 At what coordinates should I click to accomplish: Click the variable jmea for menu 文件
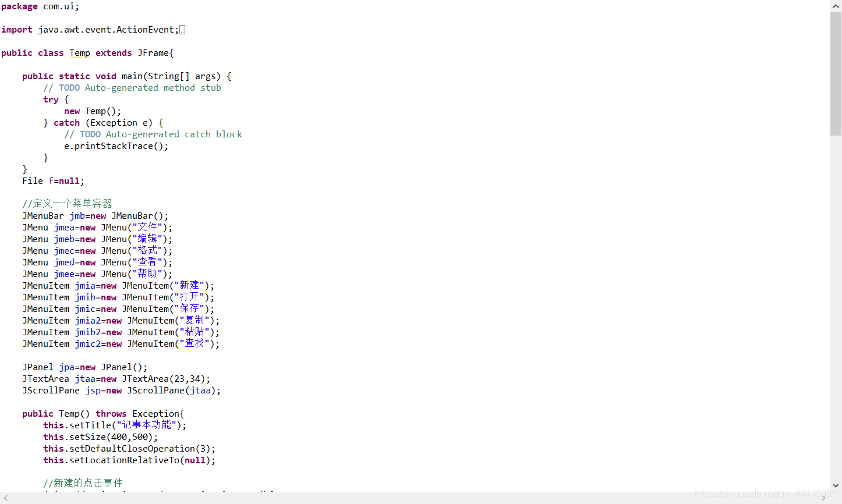click(64, 228)
